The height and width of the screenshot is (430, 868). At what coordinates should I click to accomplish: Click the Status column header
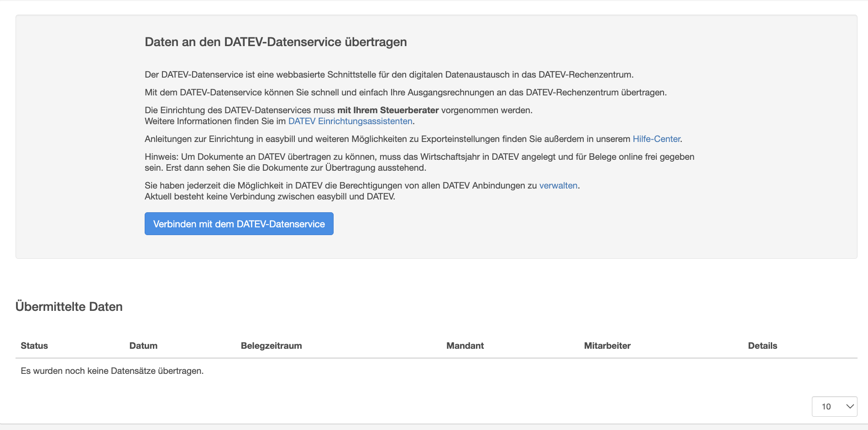pyautogui.click(x=34, y=346)
